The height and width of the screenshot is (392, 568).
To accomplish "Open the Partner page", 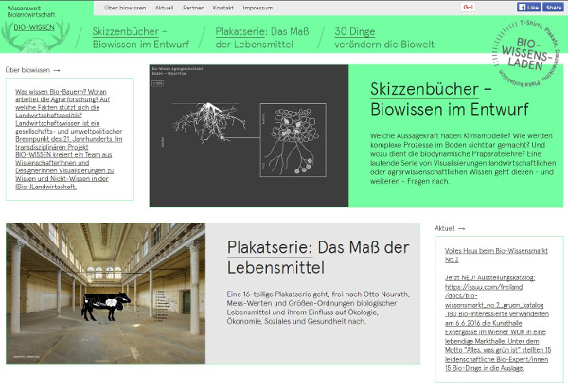I will [193, 7].
